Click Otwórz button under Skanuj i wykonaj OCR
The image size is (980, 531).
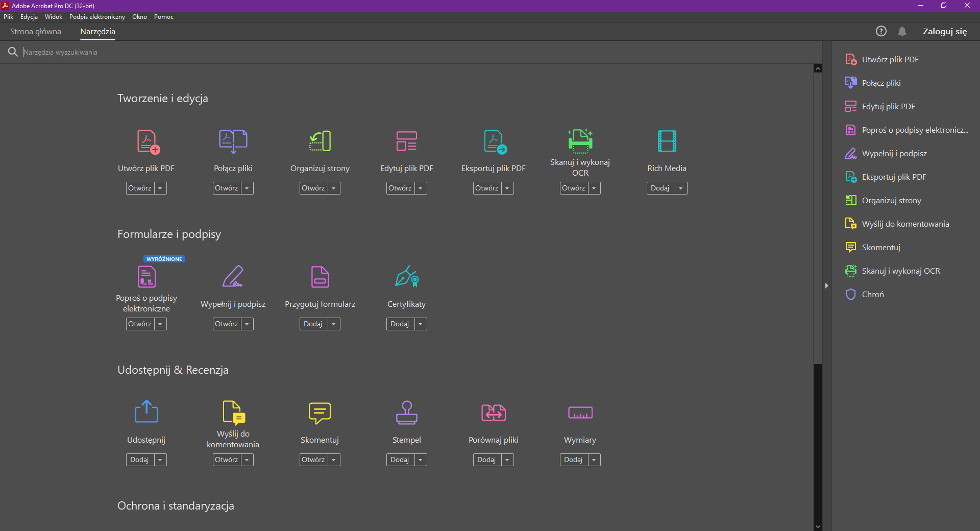(574, 188)
